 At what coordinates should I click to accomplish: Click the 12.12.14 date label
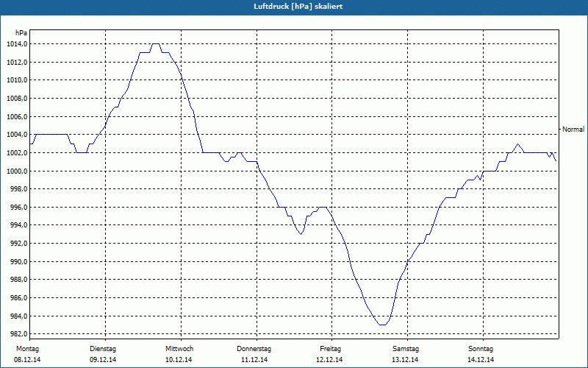pyautogui.click(x=329, y=360)
